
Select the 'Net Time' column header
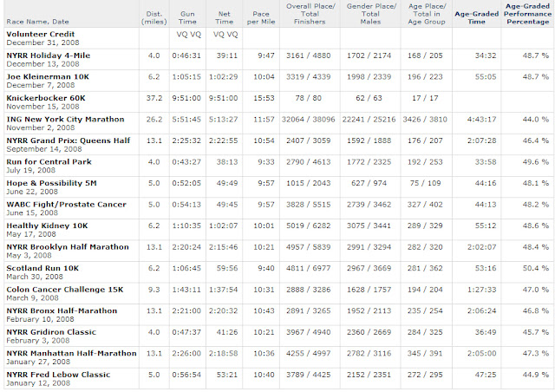[224, 17]
